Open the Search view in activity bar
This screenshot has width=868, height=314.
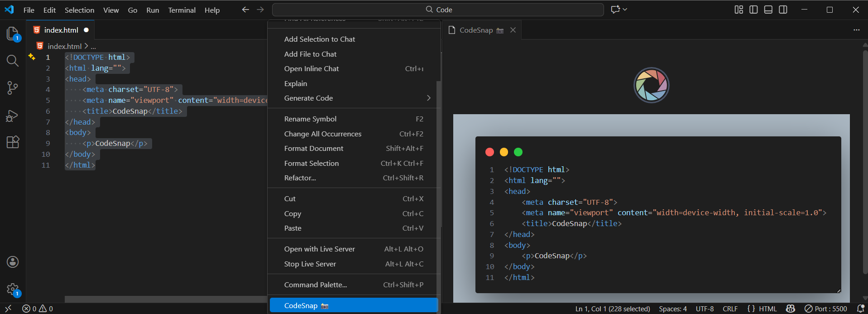(13, 61)
